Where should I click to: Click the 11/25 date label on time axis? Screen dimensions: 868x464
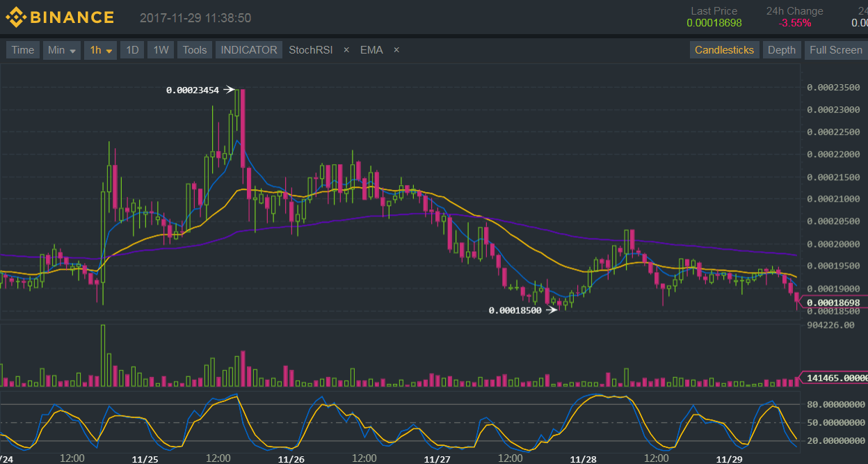[145, 459]
